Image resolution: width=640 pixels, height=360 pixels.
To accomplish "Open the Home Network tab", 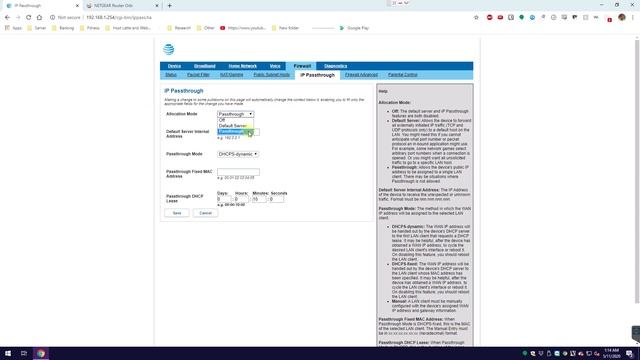I will click(x=242, y=66).
